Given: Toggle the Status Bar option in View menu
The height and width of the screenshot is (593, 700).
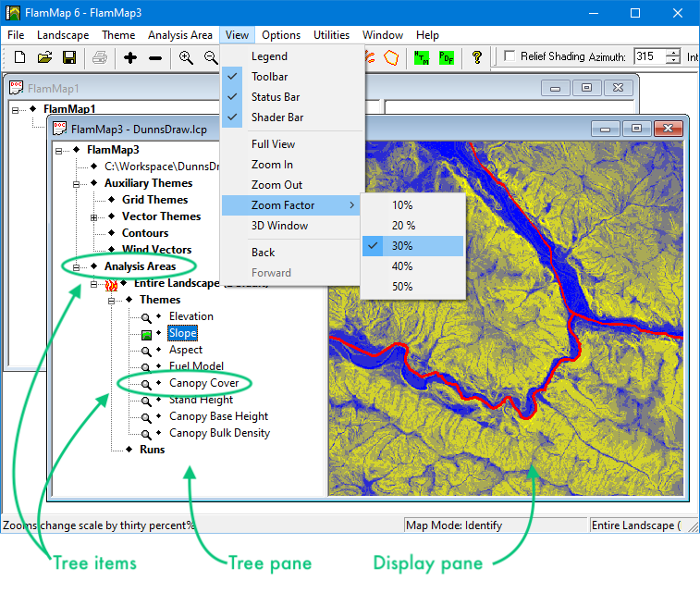Looking at the screenshot, I should pyautogui.click(x=290, y=97).
